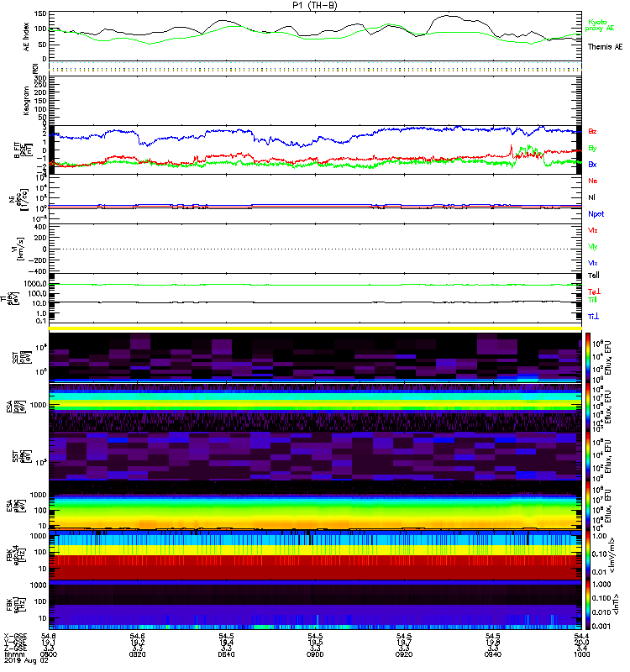Viewport: 630px width, 672px height.
Task: Click the plot title "P1 (TH-B)"
Action: pyautogui.click(x=314, y=5)
